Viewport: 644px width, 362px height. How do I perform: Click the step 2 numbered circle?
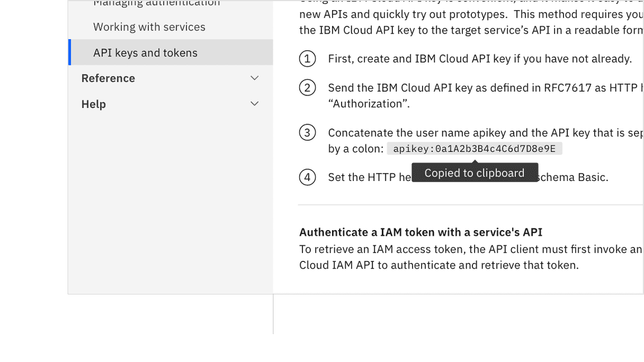click(x=307, y=88)
